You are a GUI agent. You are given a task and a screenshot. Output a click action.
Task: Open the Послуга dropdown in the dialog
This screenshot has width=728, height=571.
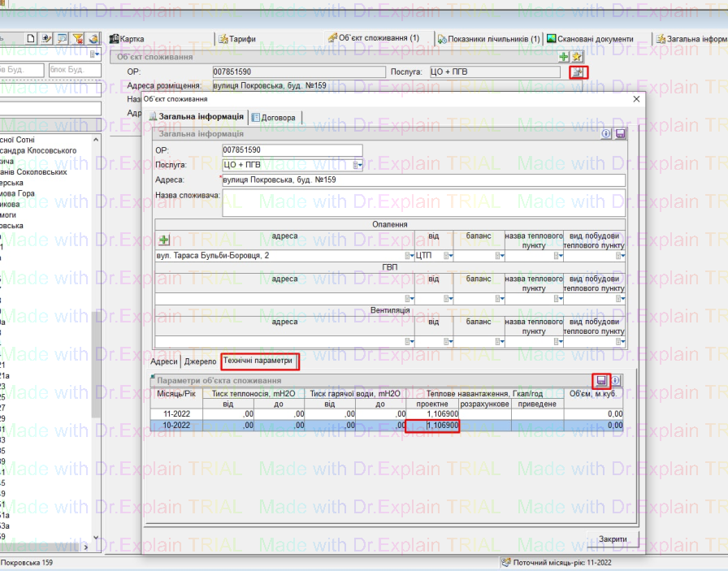tap(356, 164)
